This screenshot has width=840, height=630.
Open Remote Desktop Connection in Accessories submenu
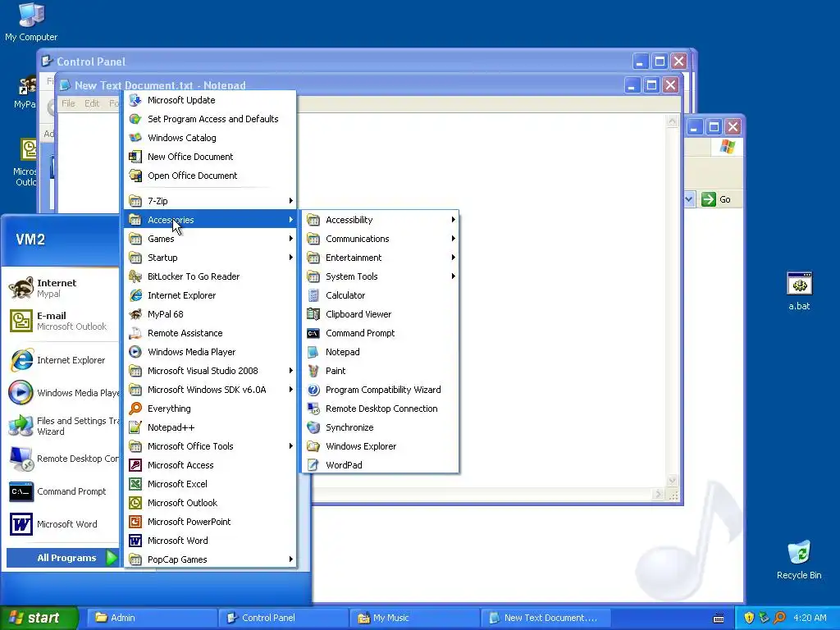click(x=381, y=409)
